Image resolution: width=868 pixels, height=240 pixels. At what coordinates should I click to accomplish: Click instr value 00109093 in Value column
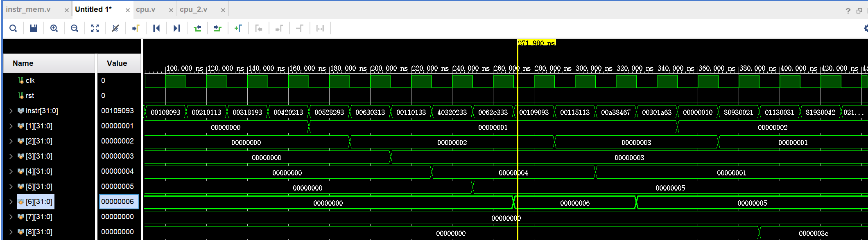tap(118, 111)
